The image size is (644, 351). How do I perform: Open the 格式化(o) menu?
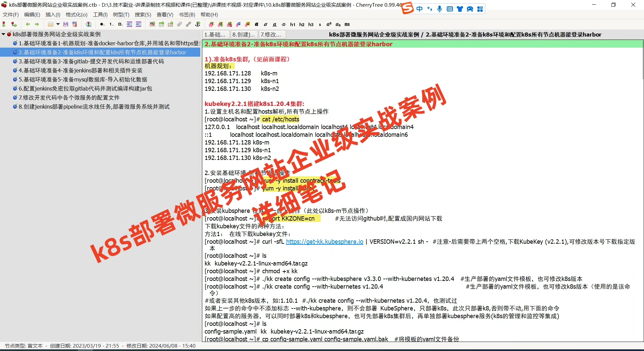(76, 15)
